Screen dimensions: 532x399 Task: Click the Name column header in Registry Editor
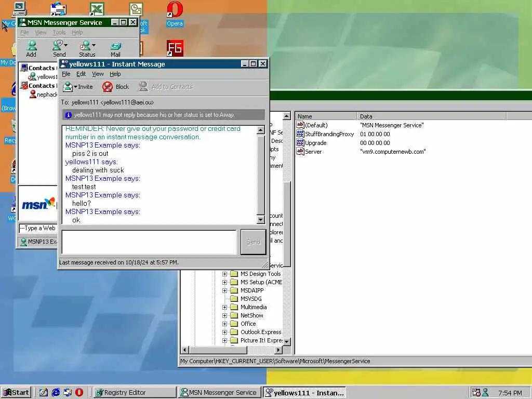pyautogui.click(x=326, y=116)
